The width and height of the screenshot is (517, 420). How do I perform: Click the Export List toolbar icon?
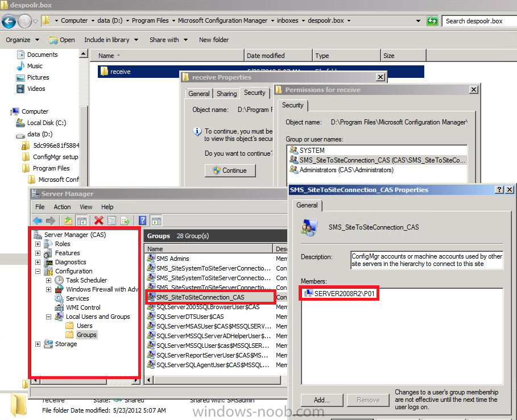click(125, 221)
